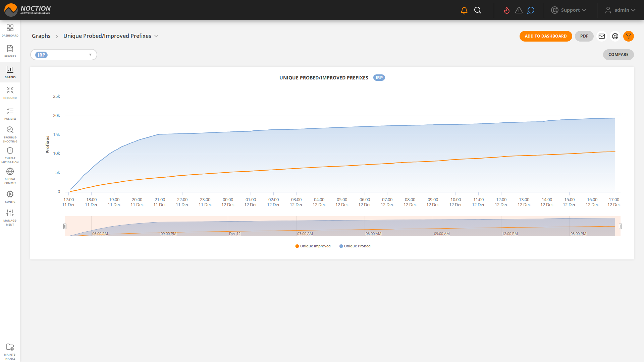Image resolution: width=644 pixels, height=362 pixels.
Task: Toggle the orange filter button
Action: pyautogui.click(x=629, y=36)
